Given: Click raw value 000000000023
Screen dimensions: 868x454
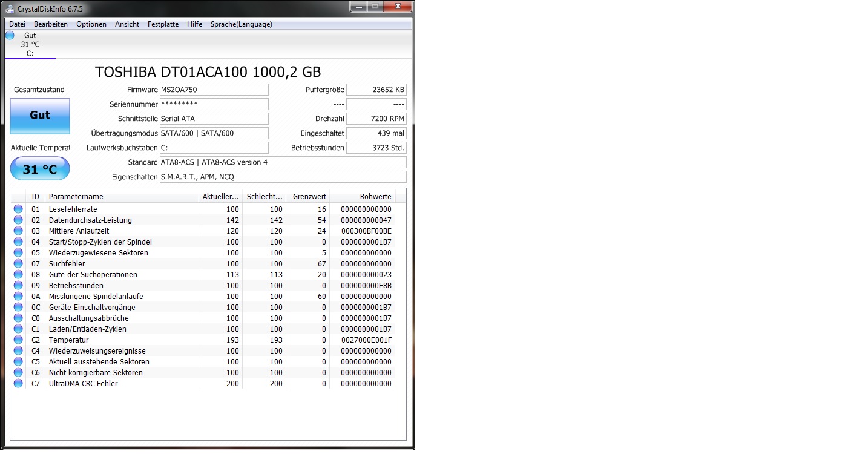Looking at the screenshot, I should point(367,274).
